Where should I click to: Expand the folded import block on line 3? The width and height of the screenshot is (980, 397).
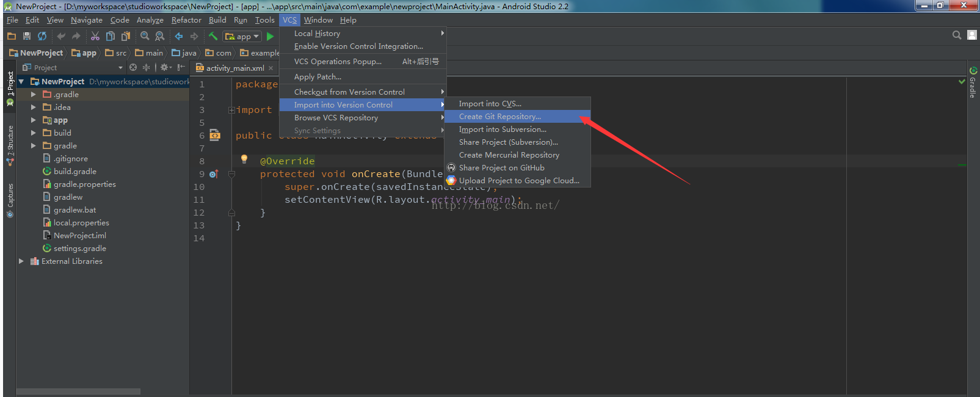[x=232, y=111]
